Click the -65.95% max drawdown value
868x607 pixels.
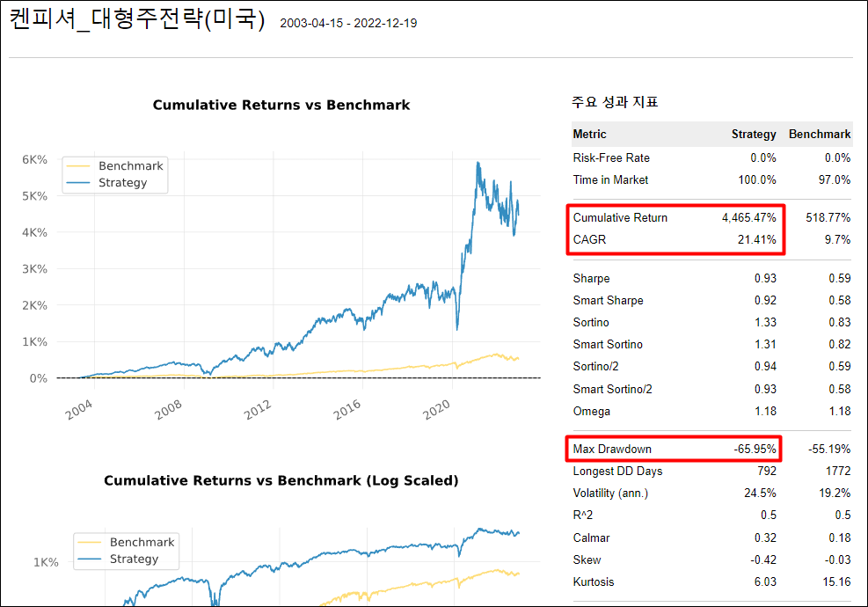tap(755, 449)
